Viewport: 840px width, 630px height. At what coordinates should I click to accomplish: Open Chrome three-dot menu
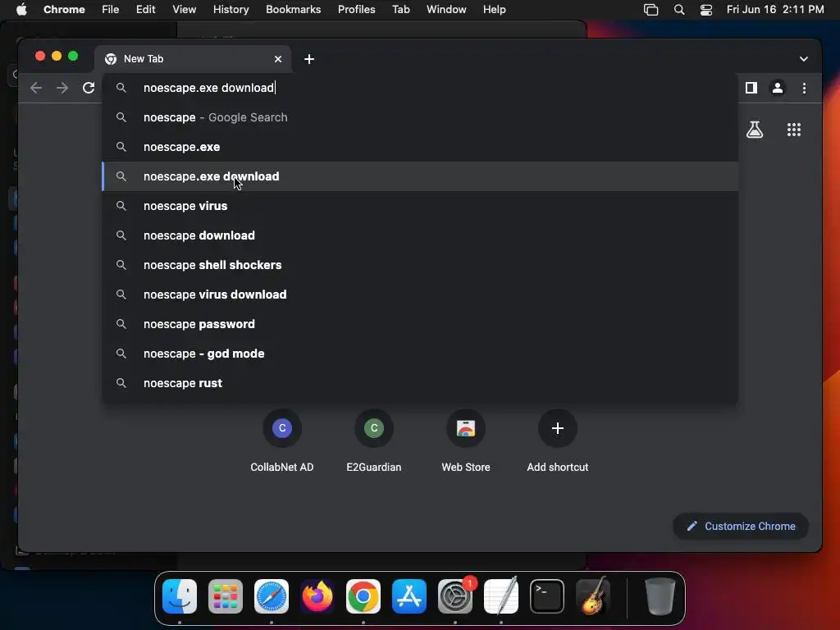pos(804,88)
